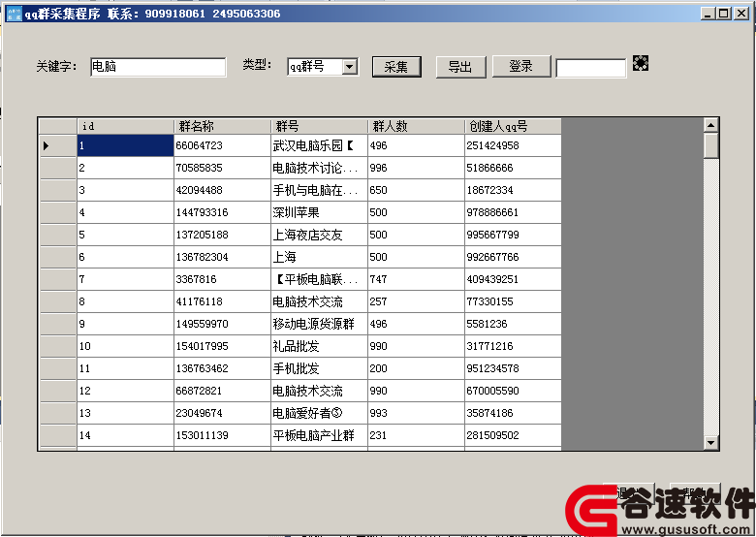This screenshot has height=537, width=756.
Task: Click the scrollbar down arrow
Action: 711,442
